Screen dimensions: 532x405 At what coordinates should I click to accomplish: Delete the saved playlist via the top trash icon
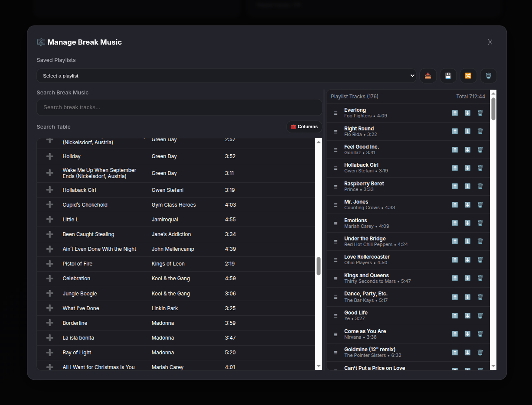coord(489,76)
